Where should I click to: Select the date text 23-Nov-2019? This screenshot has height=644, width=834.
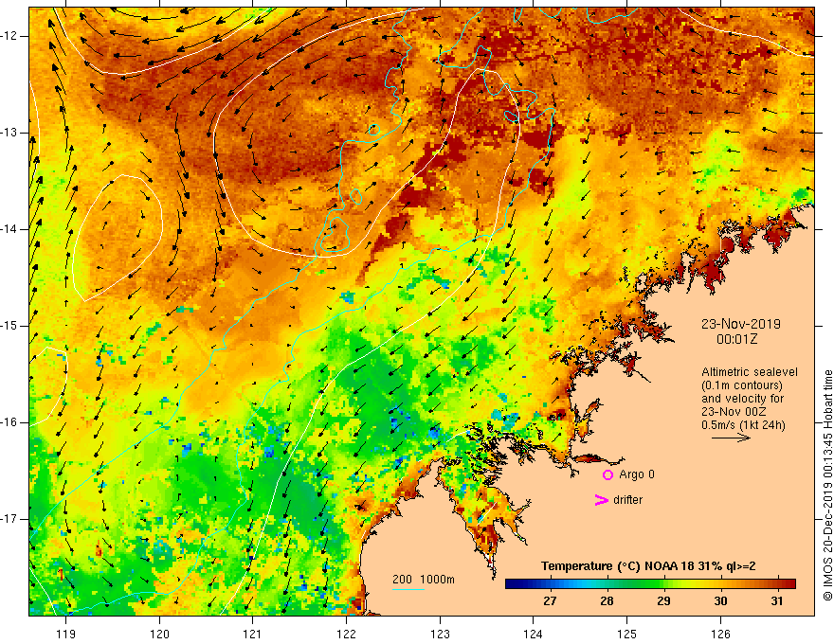point(741,324)
